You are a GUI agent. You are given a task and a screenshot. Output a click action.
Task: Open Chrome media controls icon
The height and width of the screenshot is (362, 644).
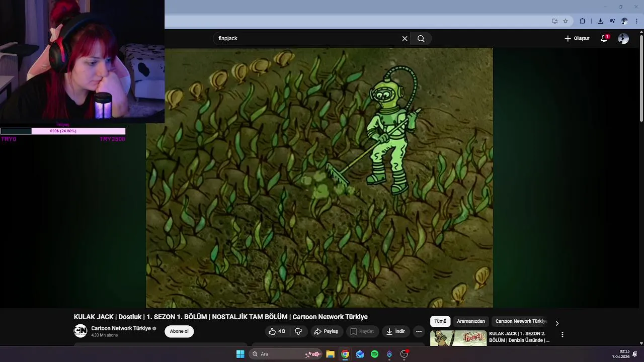(x=612, y=21)
